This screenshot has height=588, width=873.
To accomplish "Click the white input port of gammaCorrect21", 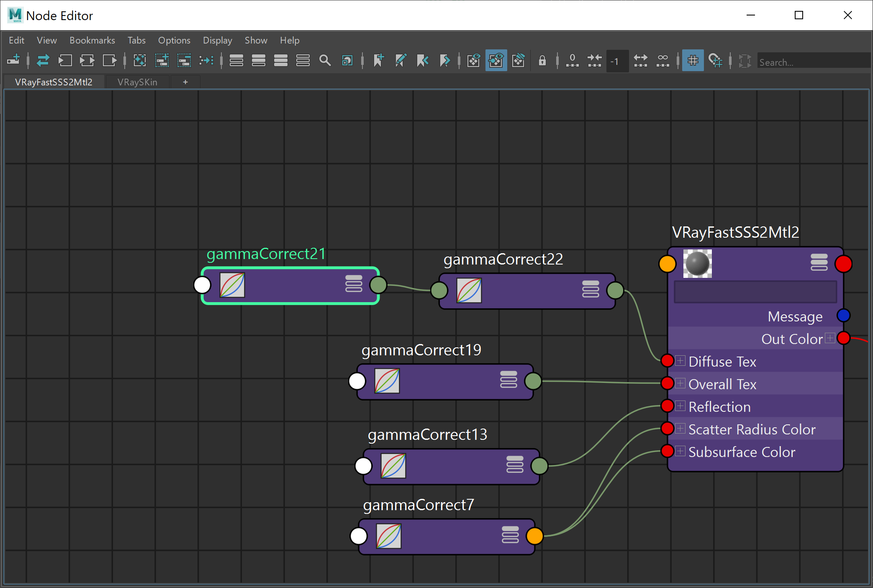I will click(203, 285).
